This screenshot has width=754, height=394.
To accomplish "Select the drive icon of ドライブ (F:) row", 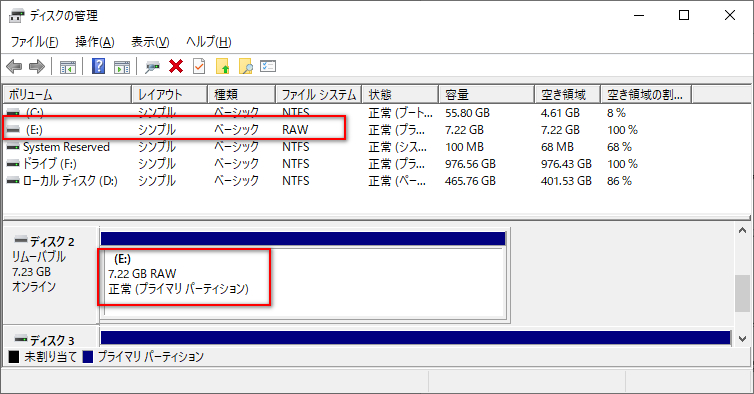I will coord(13,164).
